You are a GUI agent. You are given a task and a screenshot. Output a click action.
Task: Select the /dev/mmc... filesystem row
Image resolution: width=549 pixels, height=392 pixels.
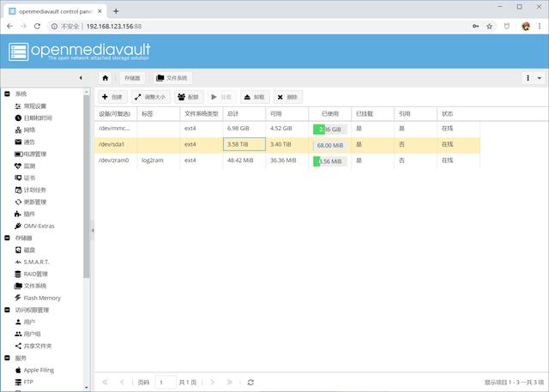tap(287, 129)
